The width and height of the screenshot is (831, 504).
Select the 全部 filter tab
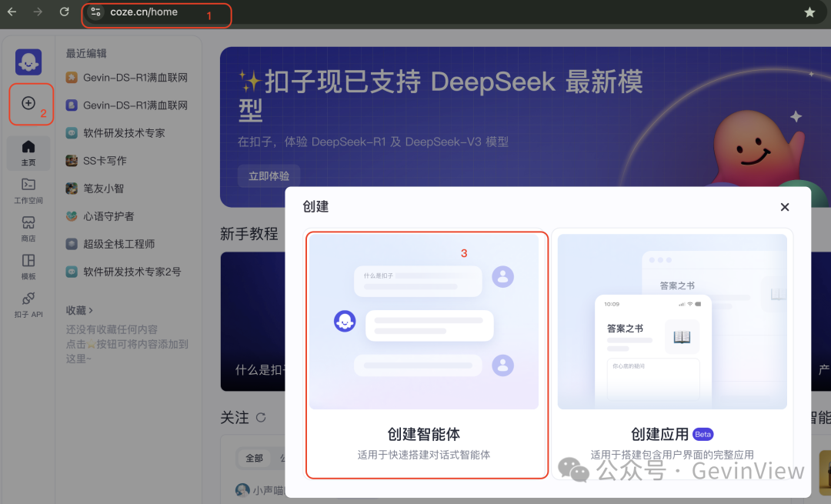click(253, 458)
